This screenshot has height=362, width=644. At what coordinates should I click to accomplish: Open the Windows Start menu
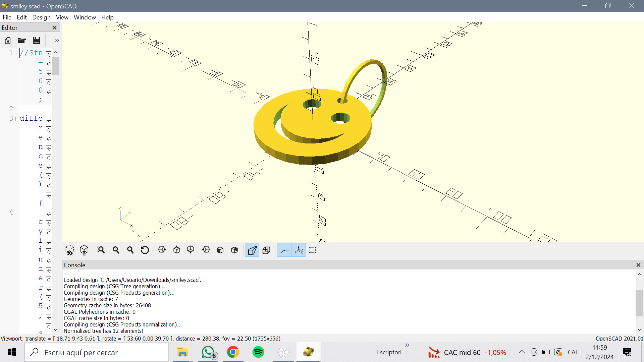pyautogui.click(x=12, y=352)
